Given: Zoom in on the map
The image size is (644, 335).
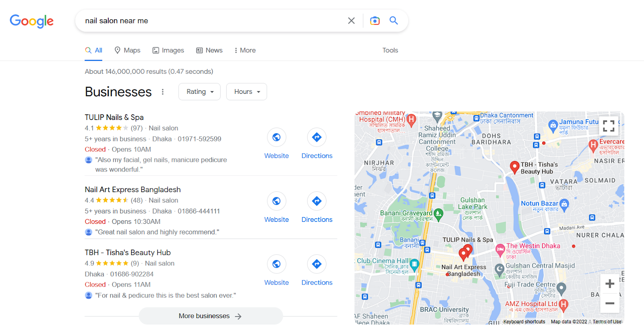Looking at the screenshot, I should (x=610, y=284).
